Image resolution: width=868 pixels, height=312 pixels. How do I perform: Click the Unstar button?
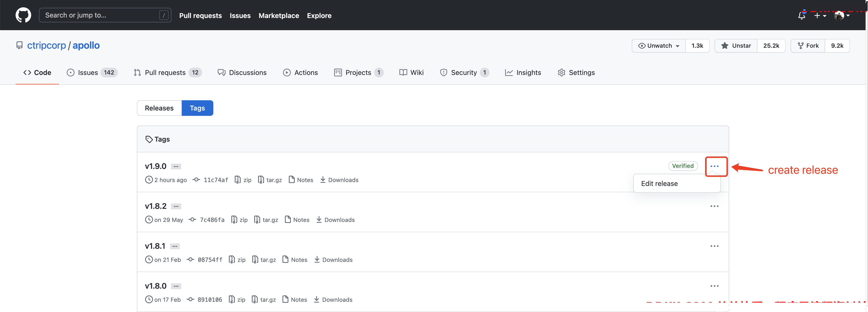pyautogui.click(x=736, y=46)
